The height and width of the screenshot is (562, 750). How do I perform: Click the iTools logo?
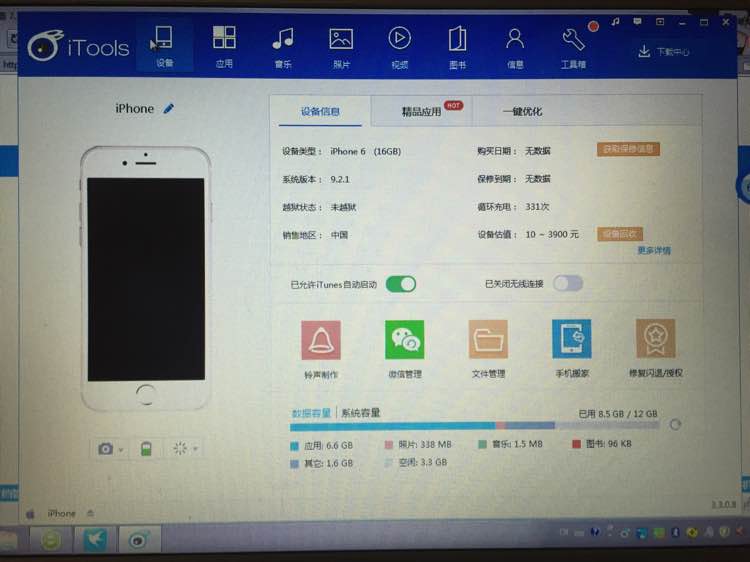(78, 46)
